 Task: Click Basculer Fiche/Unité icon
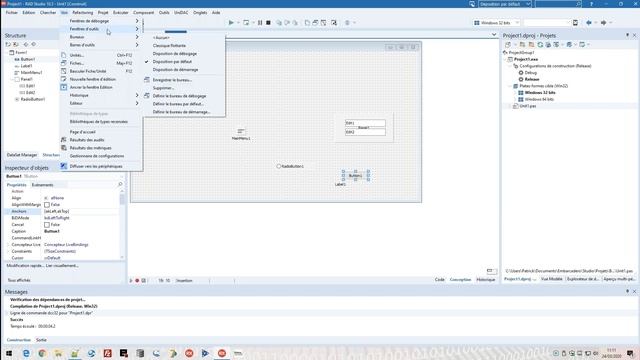tap(64, 71)
